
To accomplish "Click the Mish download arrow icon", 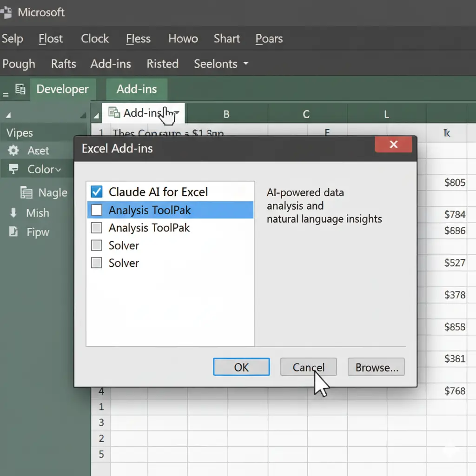I will (x=13, y=213).
